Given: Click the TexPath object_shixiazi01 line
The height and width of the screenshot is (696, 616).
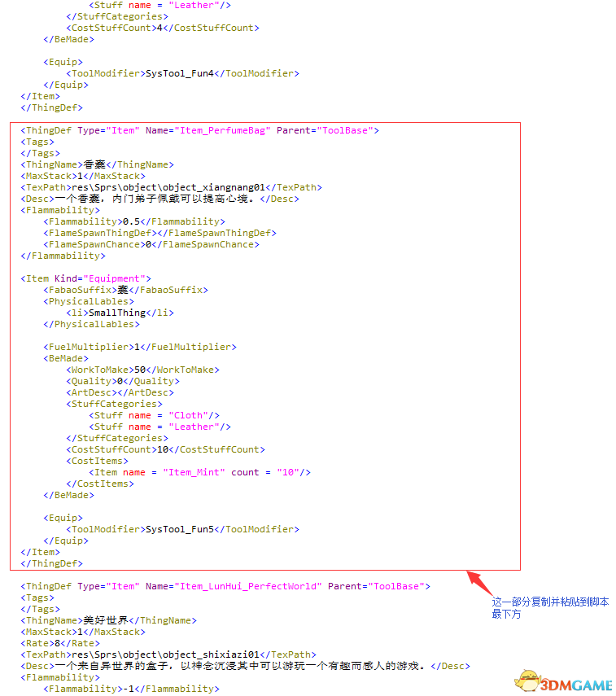Looking at the screenshot, I should [x=168, y=654].
